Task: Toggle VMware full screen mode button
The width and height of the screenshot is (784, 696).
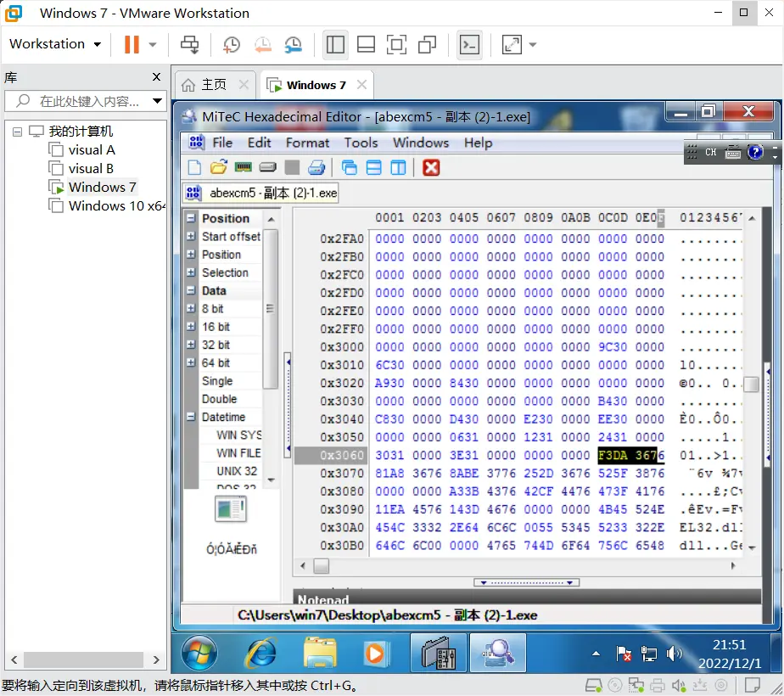Action: (x=396, y=45)
